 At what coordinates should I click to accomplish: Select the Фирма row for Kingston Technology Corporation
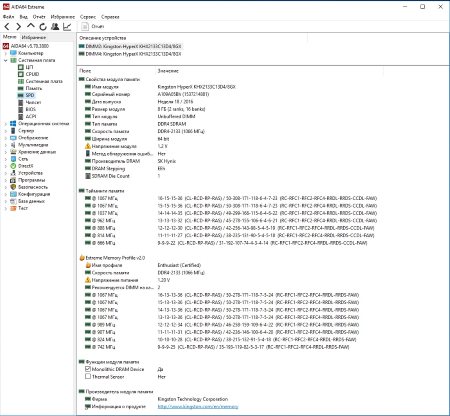tap(157, 399)
